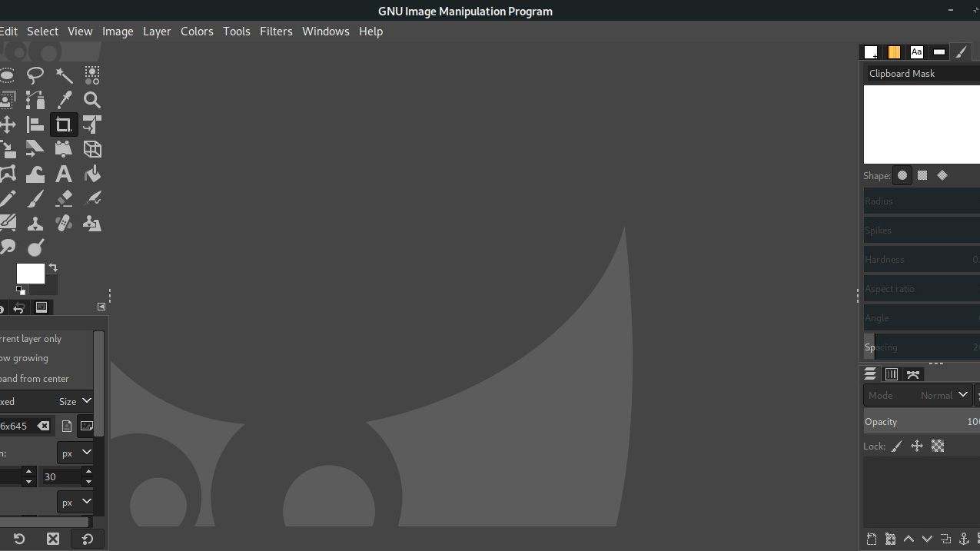Select the Text tool

click(64, 174)
